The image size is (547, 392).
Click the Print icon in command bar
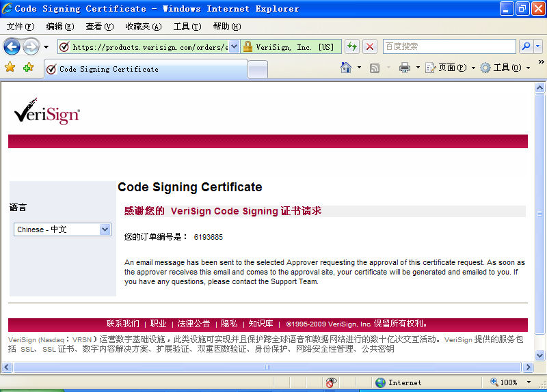click(x=404, y=68)
